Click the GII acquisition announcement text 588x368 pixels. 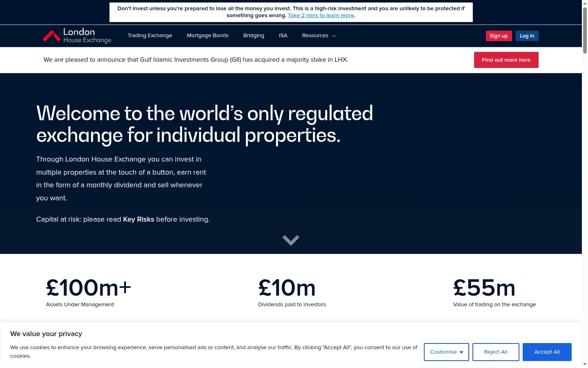pos(196,60)
